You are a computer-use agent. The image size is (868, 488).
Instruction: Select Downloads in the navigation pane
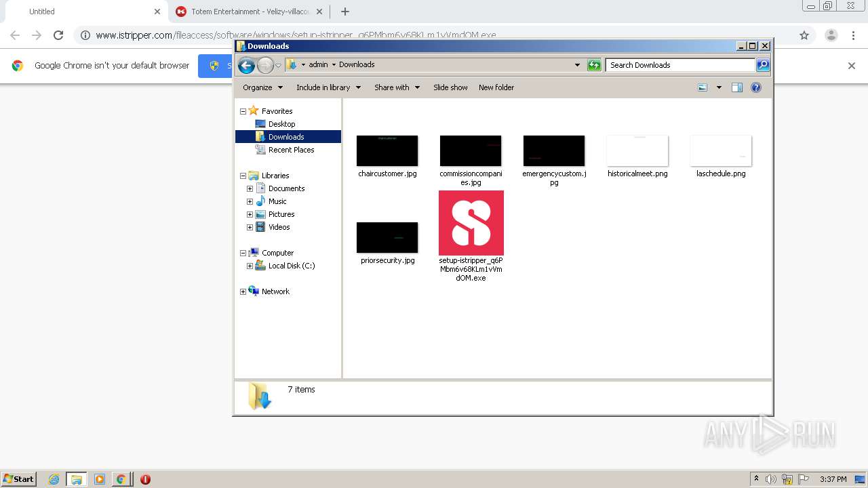pyautogui.click(x=288, y=137)
